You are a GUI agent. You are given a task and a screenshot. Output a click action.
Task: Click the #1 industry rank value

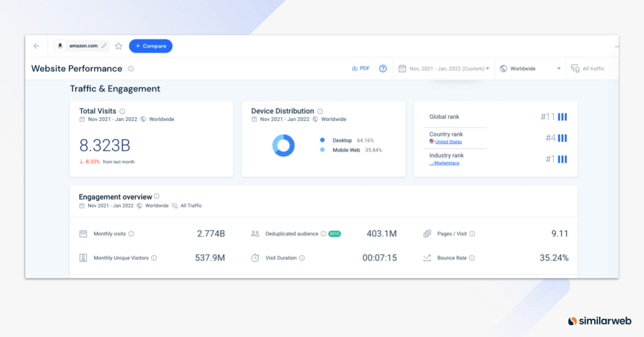tap(551, 159)
